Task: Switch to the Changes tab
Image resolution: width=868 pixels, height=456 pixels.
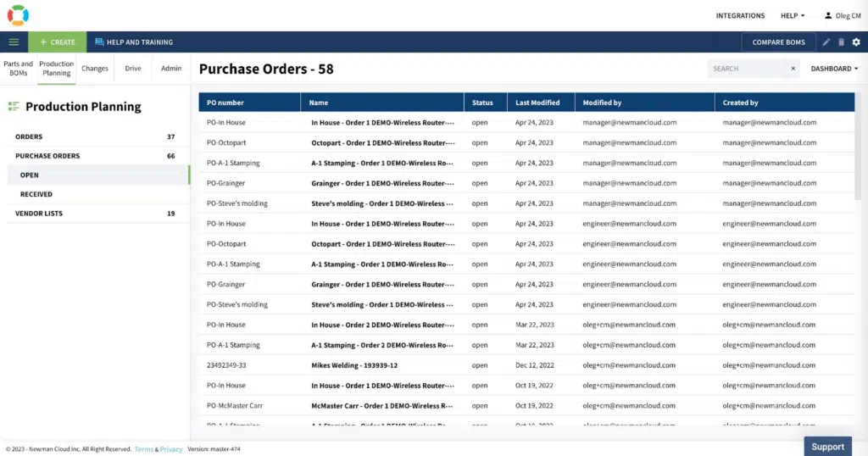Action: point(95,69)
